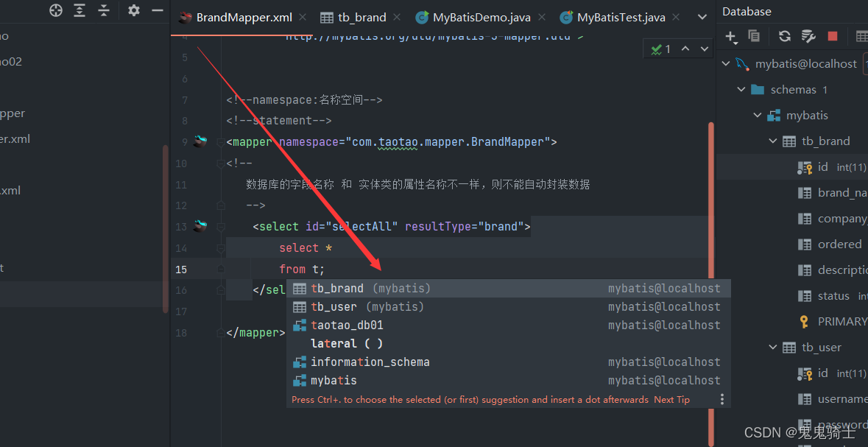Click the duplicate data source icon
Screen dimensions: 868x447
click(x=754, y=36)
